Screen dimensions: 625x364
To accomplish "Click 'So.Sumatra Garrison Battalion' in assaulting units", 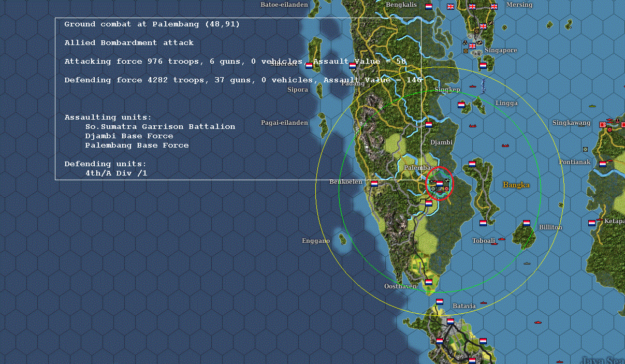I will coord(160,127).
